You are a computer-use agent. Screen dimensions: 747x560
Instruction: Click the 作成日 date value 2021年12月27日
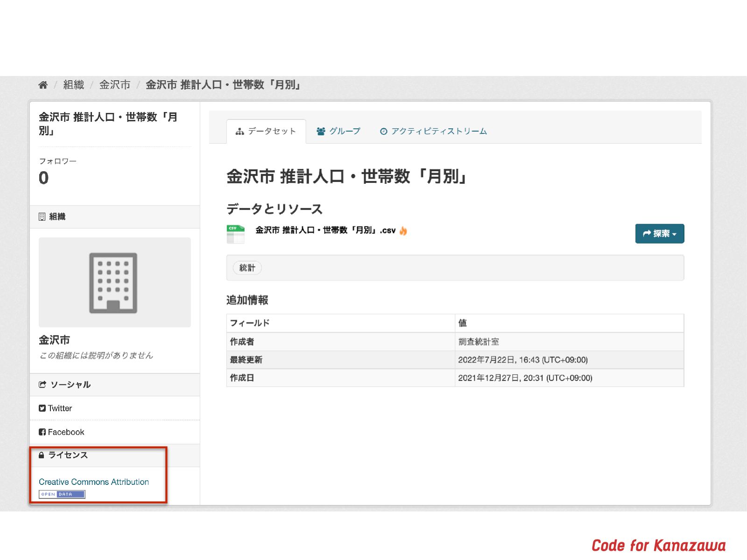coord(525,378)
